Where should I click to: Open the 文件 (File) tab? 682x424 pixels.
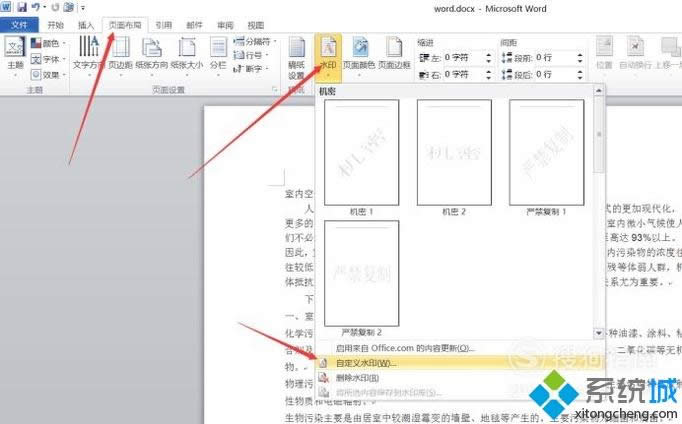[x=19, y=25]
